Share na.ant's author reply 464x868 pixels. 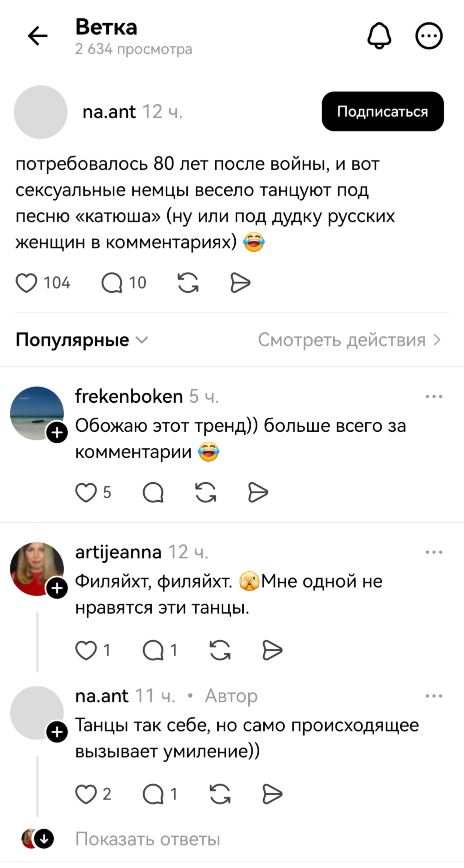[273, 794]
